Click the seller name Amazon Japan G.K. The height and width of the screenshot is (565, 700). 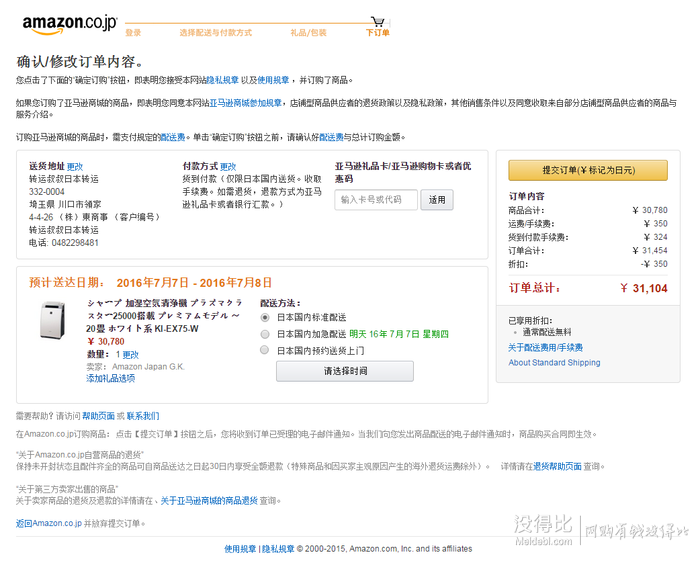(x=148, y=367)
